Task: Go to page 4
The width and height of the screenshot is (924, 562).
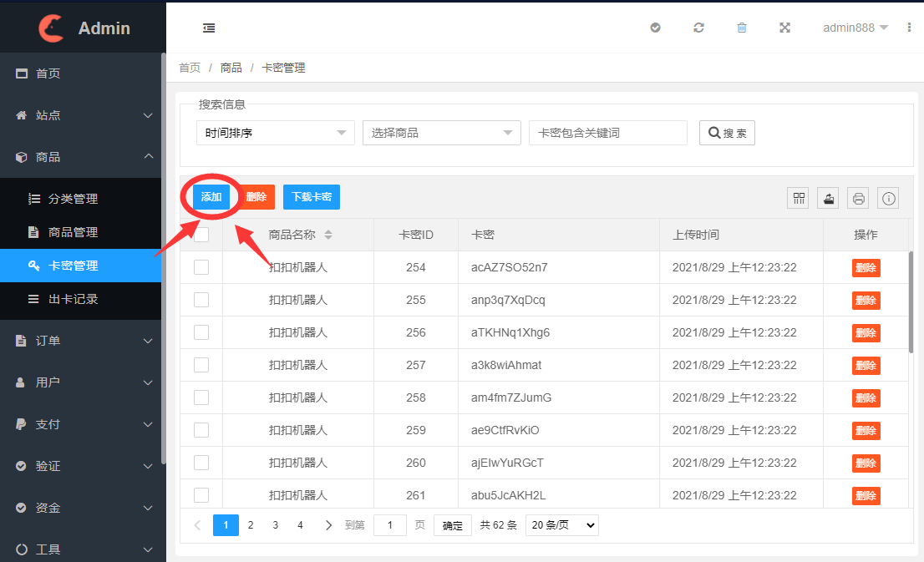Action: pos(300,525)
